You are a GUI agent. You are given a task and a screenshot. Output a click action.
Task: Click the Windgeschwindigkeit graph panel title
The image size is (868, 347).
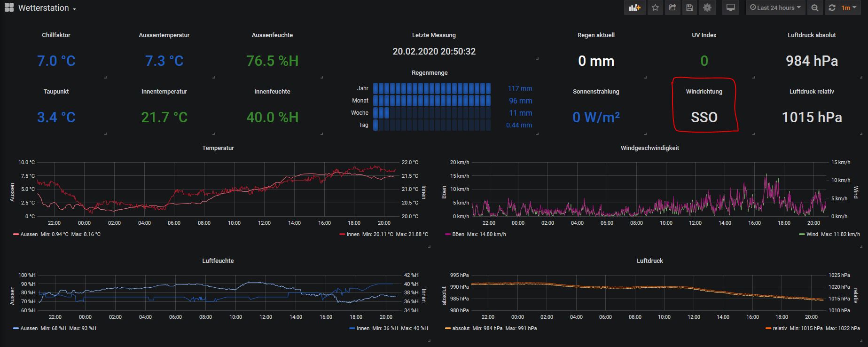coord(649,148)
